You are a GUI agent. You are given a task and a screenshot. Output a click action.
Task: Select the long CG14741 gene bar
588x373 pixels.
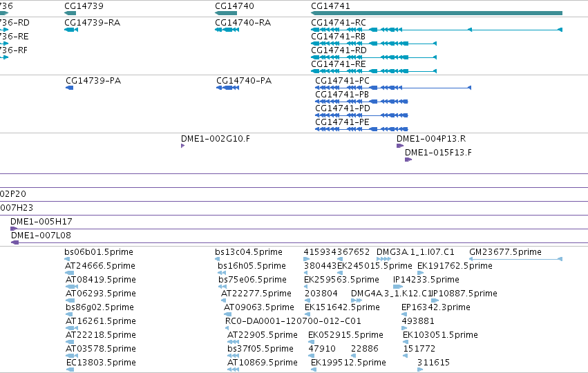437,13
